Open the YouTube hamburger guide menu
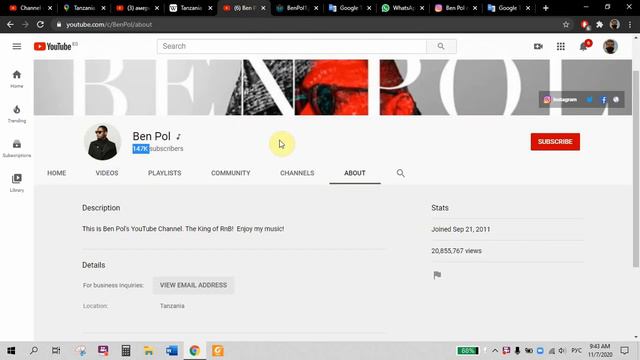This screenshot has width=640, height=360. click(17, 46)
